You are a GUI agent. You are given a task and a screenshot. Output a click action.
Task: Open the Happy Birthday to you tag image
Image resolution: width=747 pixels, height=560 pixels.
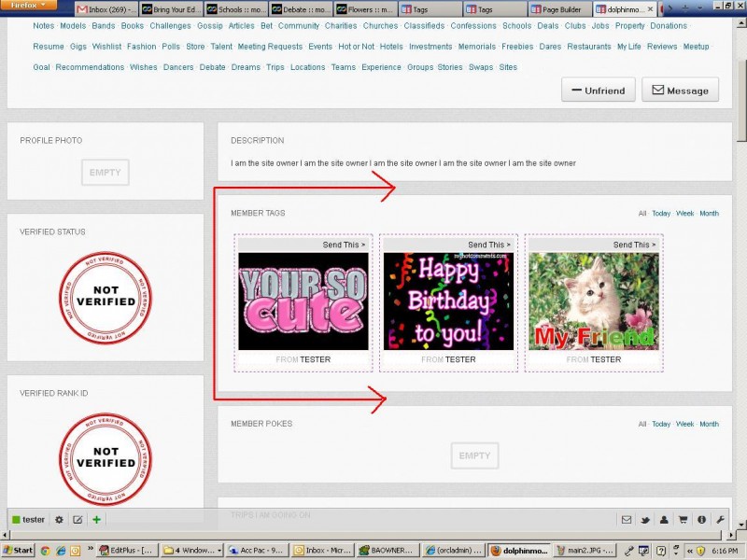449,301
